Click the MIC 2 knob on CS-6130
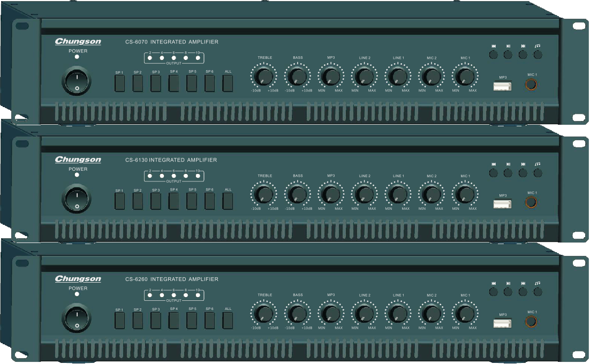Viewport: 590px width, 364px height. [x=432, y=194]
